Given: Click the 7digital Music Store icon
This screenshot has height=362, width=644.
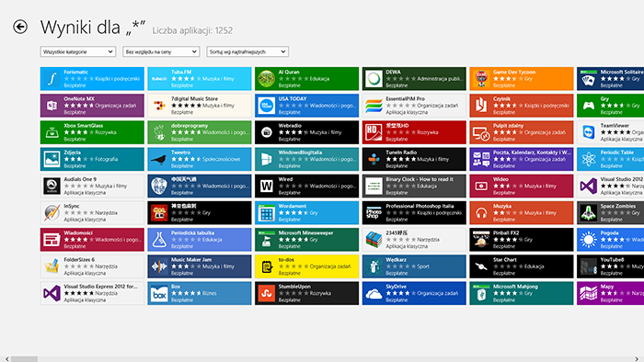Looking at the screenshot, I should [159, 106].
